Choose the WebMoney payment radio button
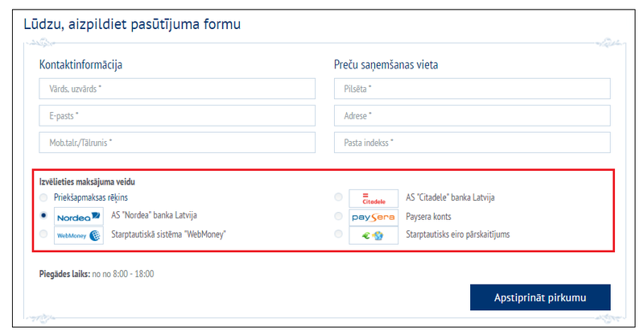 (x=43, y=235)
